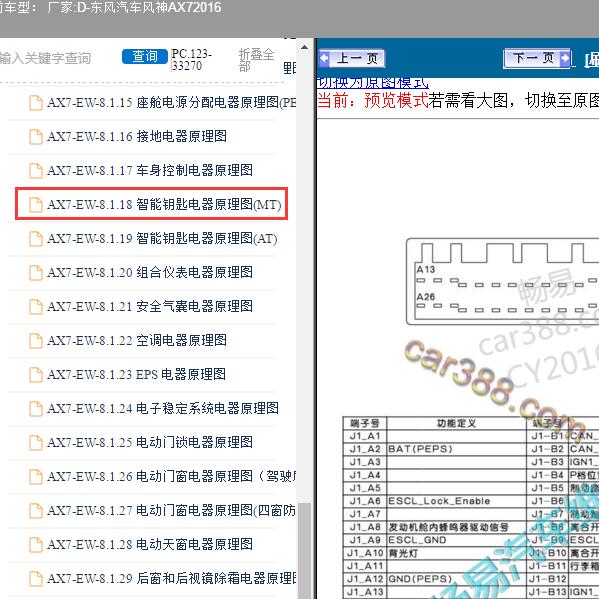The image size is (599, 599).
Task: Click the PC.123-33270 text
Action: (191, 60)
